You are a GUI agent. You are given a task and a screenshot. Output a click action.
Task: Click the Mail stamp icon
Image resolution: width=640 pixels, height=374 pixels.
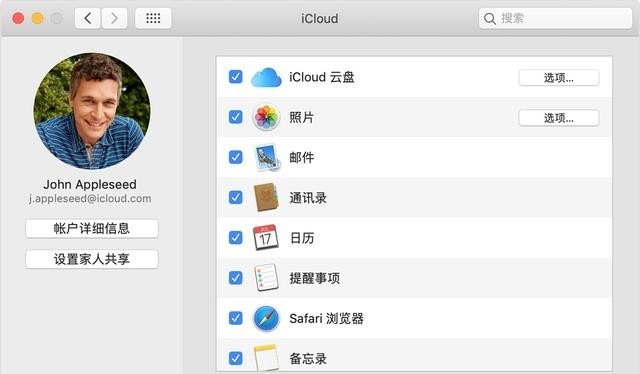point(267,157)
